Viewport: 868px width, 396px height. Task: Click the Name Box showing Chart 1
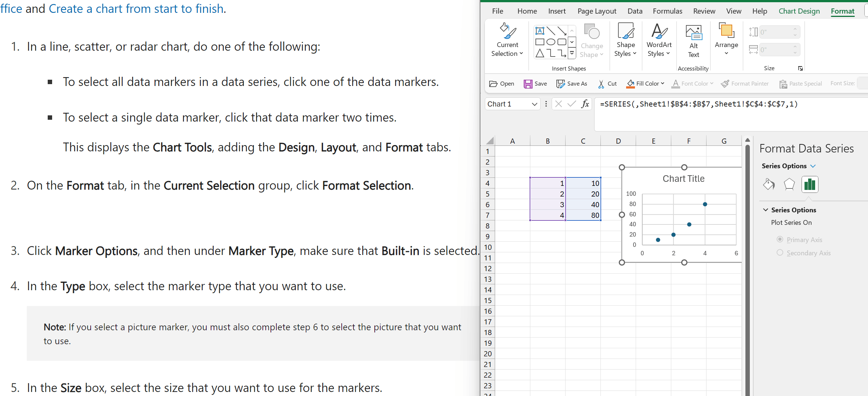coord(508,104)
